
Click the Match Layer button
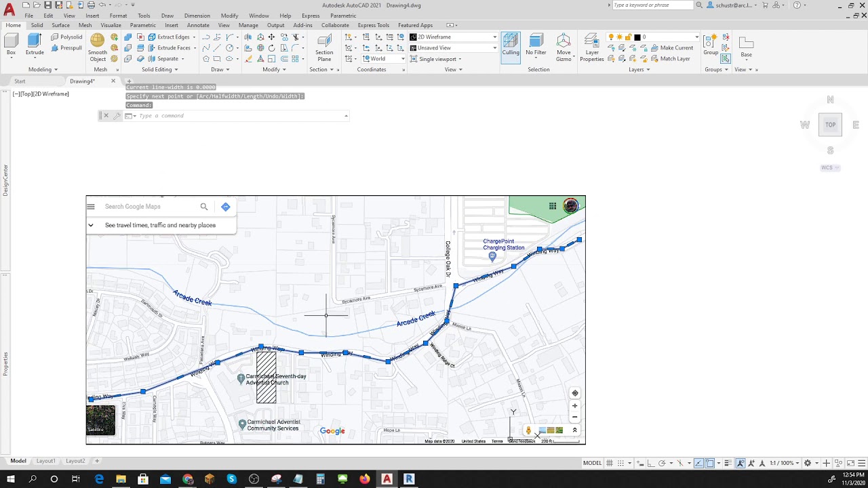point(670,59)
